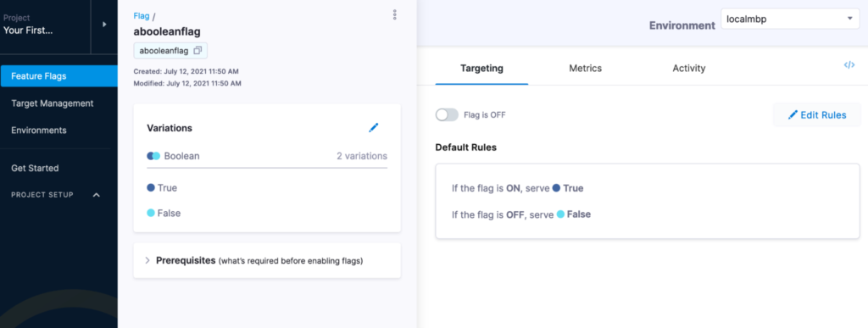
Task: Click the arrow beside project name
Action: pyautogui.click(x=104, y=25)
